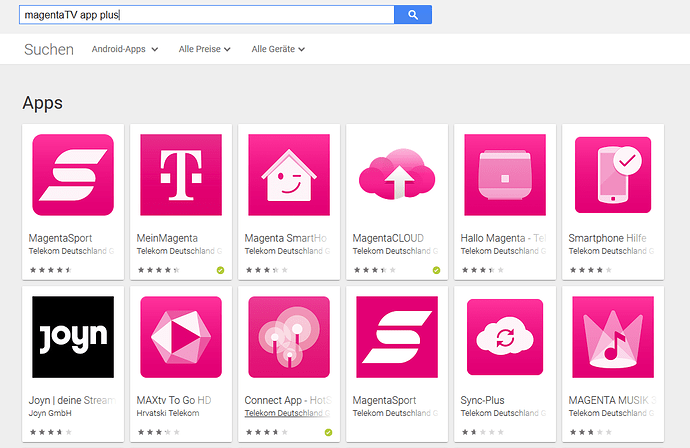Open the MagentaCLOUD upload cloud icon
This screenshot has width=690, height=448.
pos(397,175)
